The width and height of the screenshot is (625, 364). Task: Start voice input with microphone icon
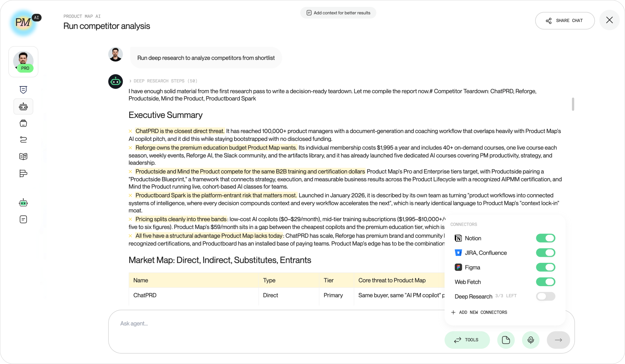point(531,340)
